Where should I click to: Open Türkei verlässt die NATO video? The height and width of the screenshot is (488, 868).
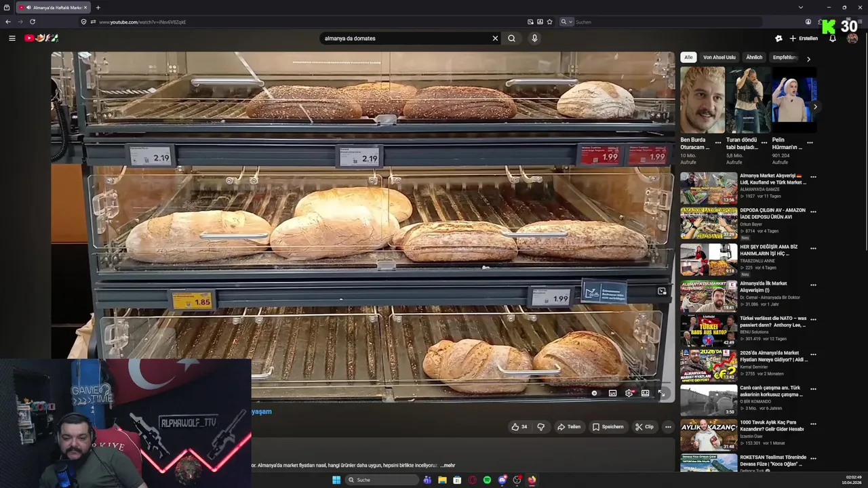[709, 330]
